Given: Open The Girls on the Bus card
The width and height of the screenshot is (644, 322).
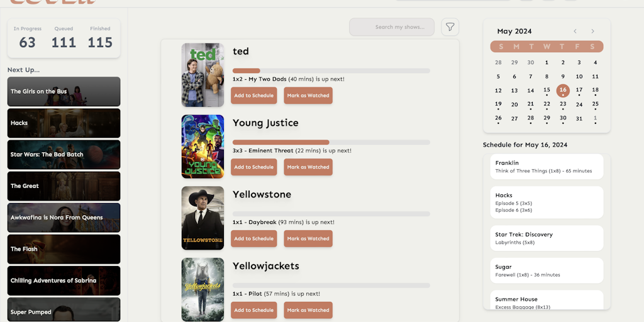Looking at the screenshot, I should click(64, 92).
